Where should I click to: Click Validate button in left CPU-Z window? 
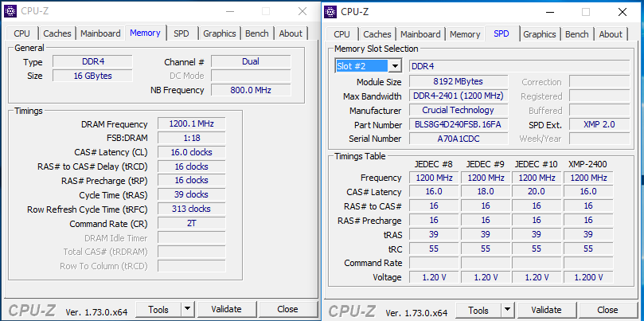tap(226, 309)
